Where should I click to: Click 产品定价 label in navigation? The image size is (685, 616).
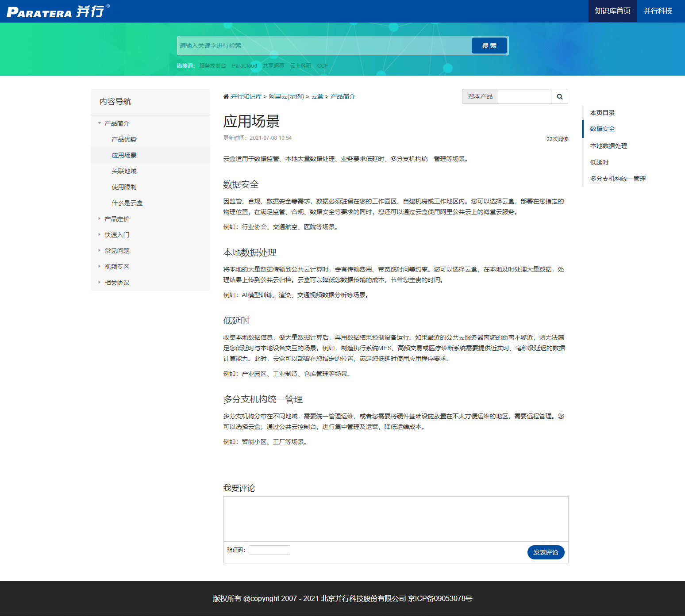(117, 219)
